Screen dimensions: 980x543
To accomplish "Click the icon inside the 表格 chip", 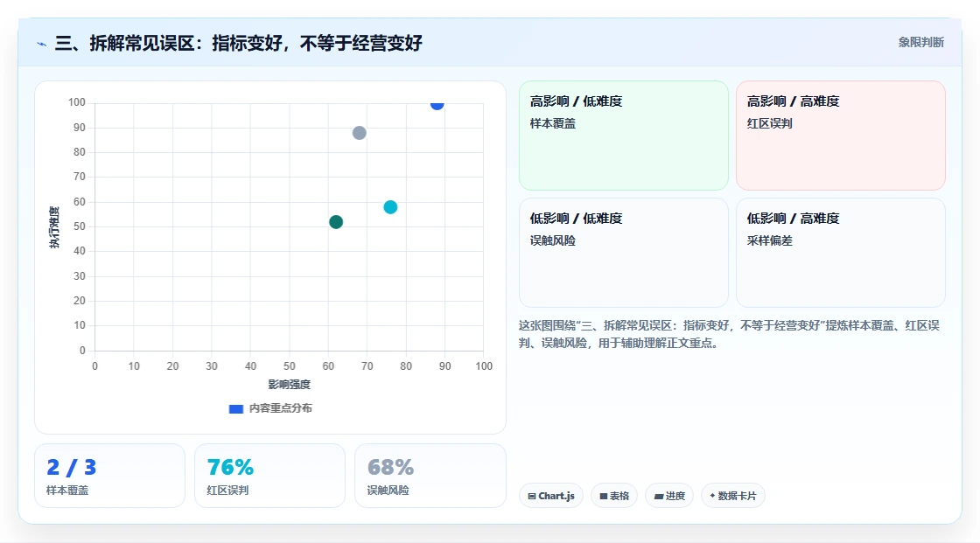I will coord(604,496).
